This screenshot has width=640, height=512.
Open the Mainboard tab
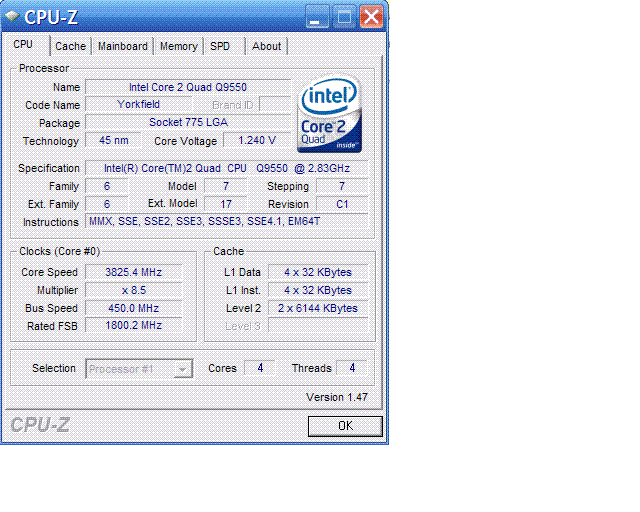pos(122,46)
